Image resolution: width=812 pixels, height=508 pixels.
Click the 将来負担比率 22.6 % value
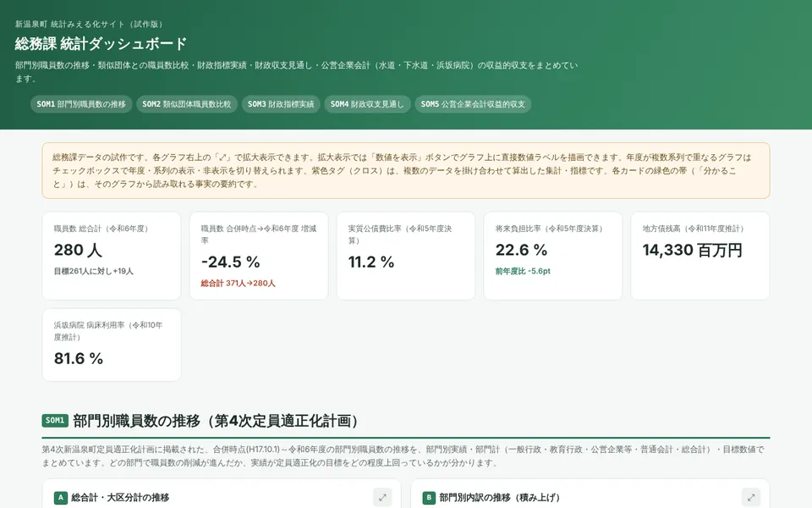[521, 250]
